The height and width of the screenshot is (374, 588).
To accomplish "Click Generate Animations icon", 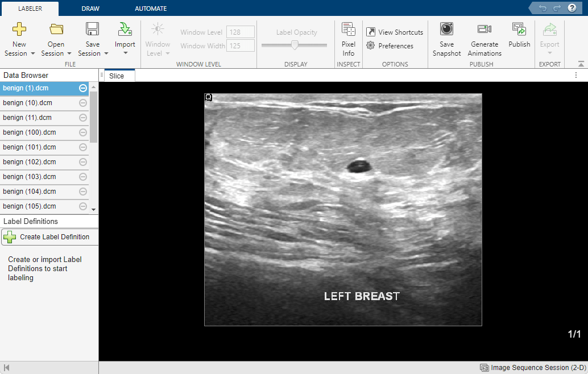I will pyautogui.click(x=485, y=30).
